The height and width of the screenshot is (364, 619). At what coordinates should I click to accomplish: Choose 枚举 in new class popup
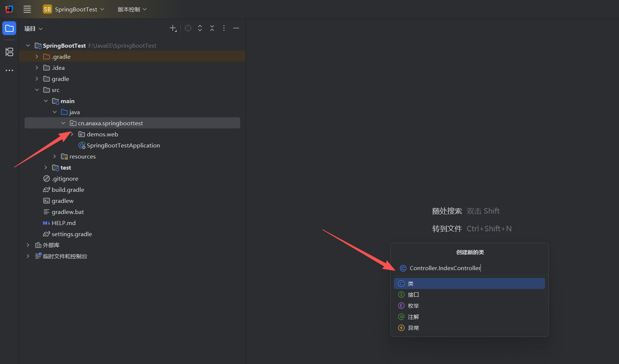(469, 306)
